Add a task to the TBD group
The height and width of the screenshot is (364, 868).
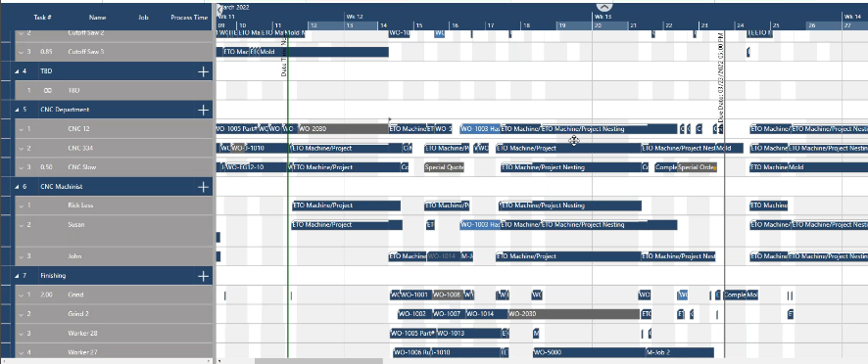coord(203,71)
